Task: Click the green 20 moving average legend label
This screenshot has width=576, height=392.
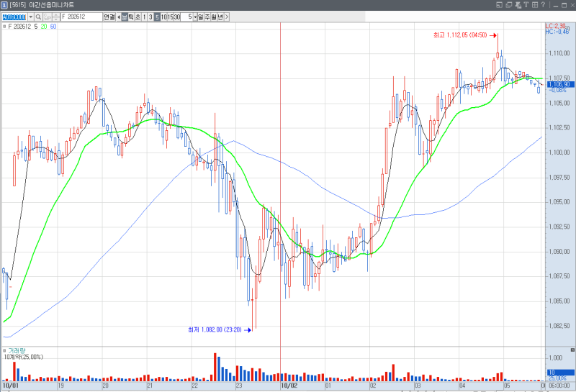Action: click(x=44, y=27)
